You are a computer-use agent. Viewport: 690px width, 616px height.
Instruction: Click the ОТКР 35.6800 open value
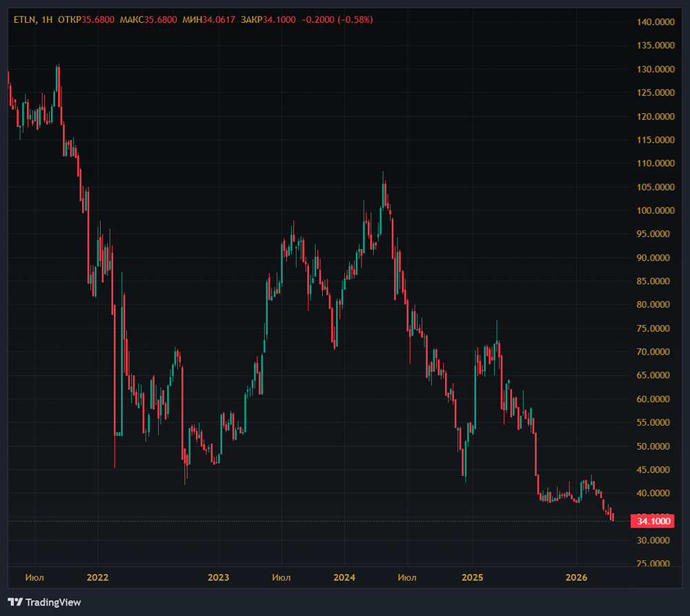pyautogui.click(x=86, y=20)
